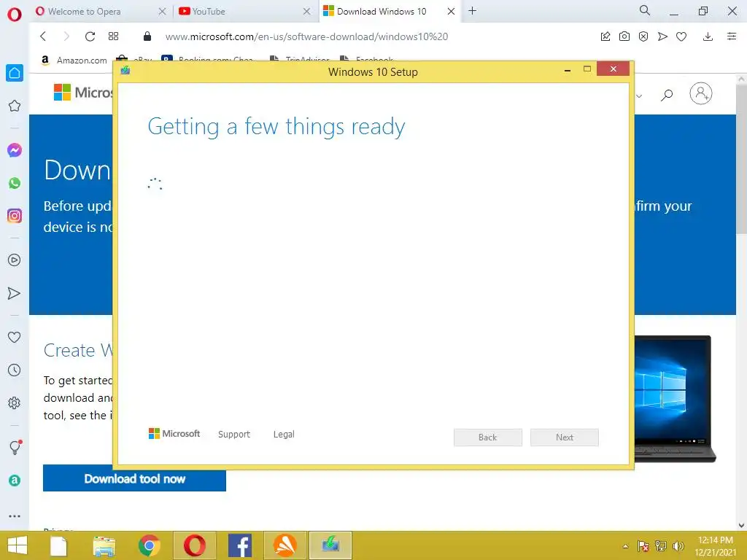Click the scrollbar down arrow
The height and width of the screenshot is (560, 747).
point(741,525)
